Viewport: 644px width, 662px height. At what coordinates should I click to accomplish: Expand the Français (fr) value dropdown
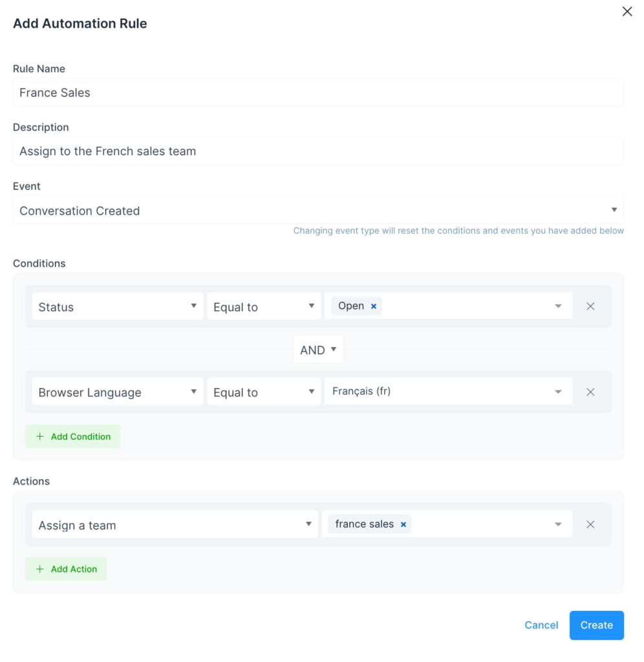[449, 391]
